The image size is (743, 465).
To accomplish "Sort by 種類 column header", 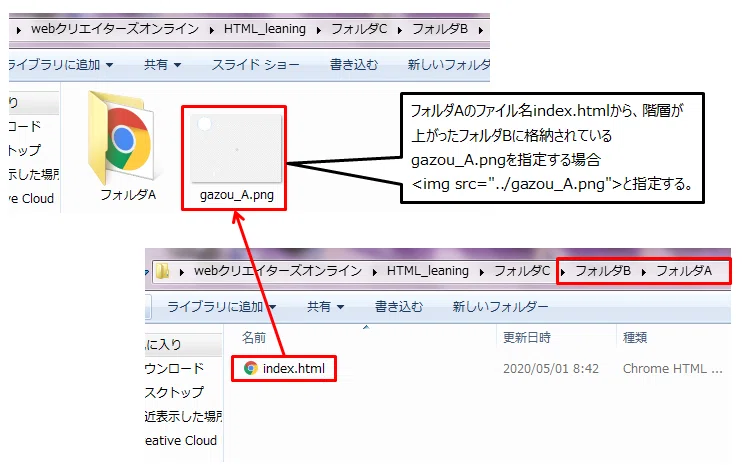I will point(635,337).
